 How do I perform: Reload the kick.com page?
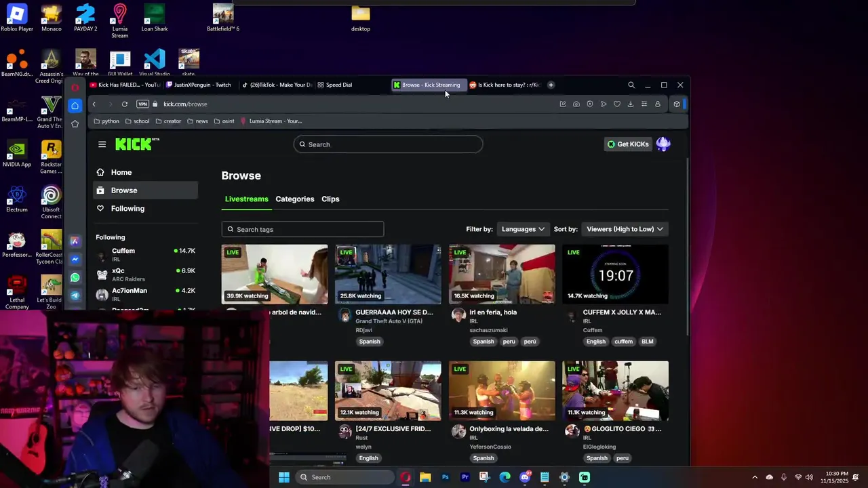(x=125, y=104)
